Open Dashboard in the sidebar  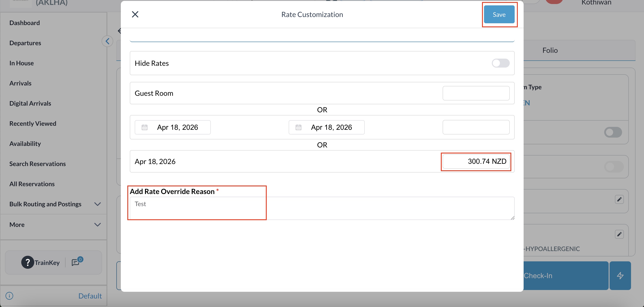coord(24,23)
